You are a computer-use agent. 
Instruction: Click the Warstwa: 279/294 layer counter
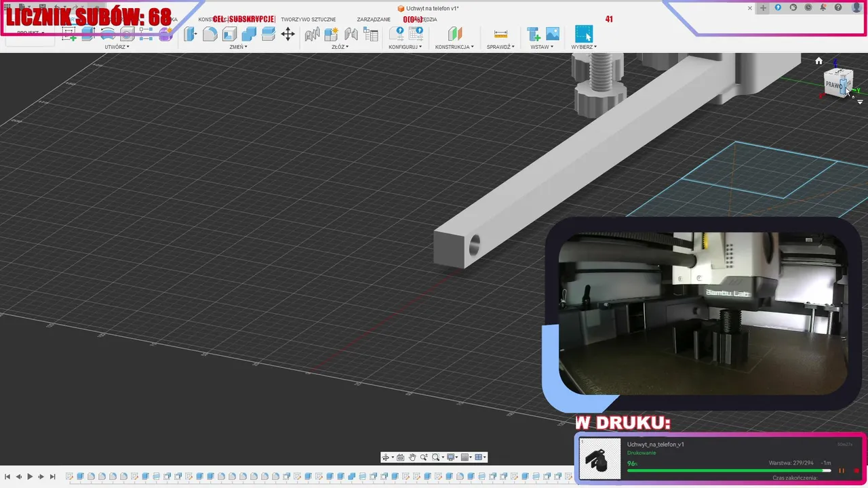pyautogui.click(x=791, y=463)
